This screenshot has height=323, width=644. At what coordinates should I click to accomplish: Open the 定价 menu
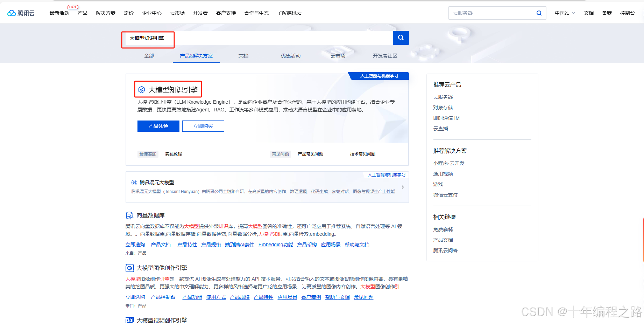pyautogui.click(x=129, y=13)
